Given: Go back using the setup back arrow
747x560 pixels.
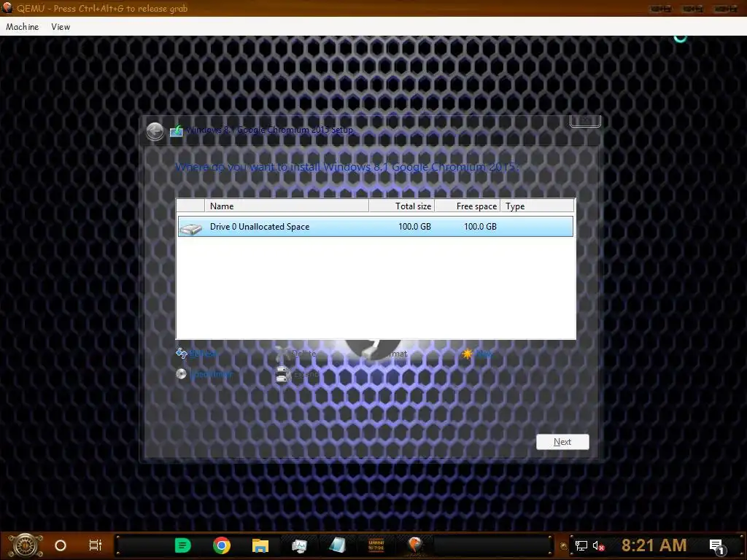Looking at the screenshot, I should pyautogui.click(x=155, y=131).
